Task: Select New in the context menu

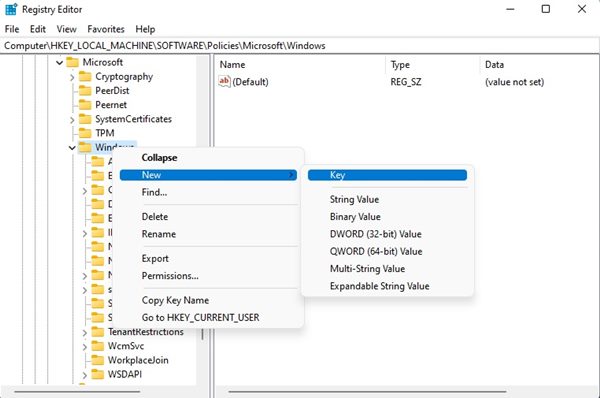Action: click(x=208, y=175)
